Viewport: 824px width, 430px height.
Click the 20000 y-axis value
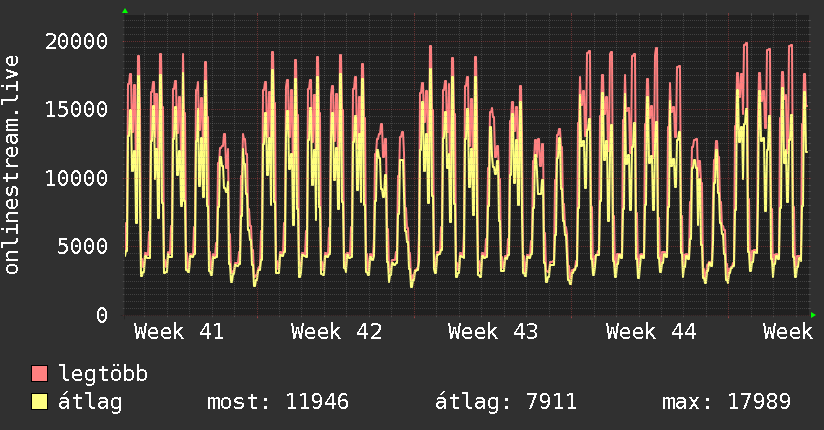click(77, 41)
